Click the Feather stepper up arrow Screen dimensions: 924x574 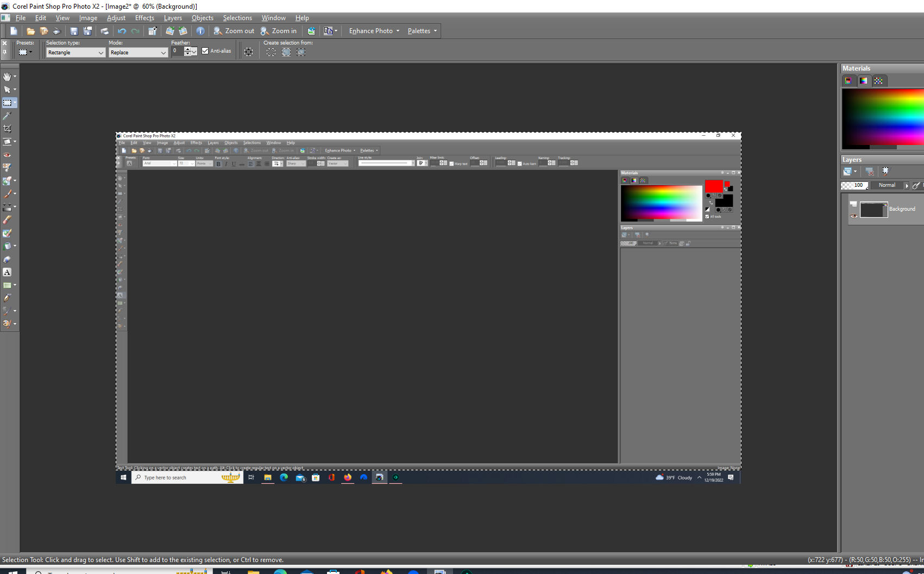pos(187,49)
